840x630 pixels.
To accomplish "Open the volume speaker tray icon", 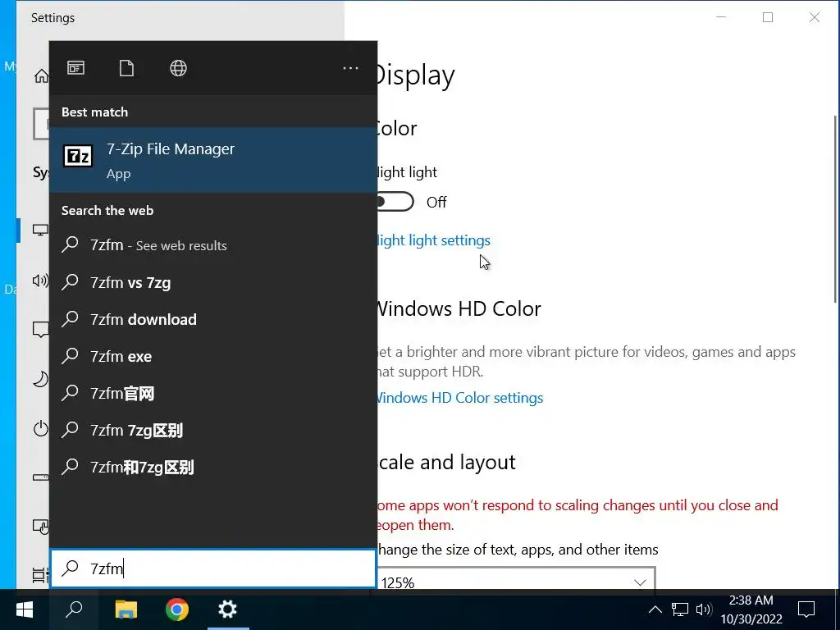I will click(x=703, y=609).
